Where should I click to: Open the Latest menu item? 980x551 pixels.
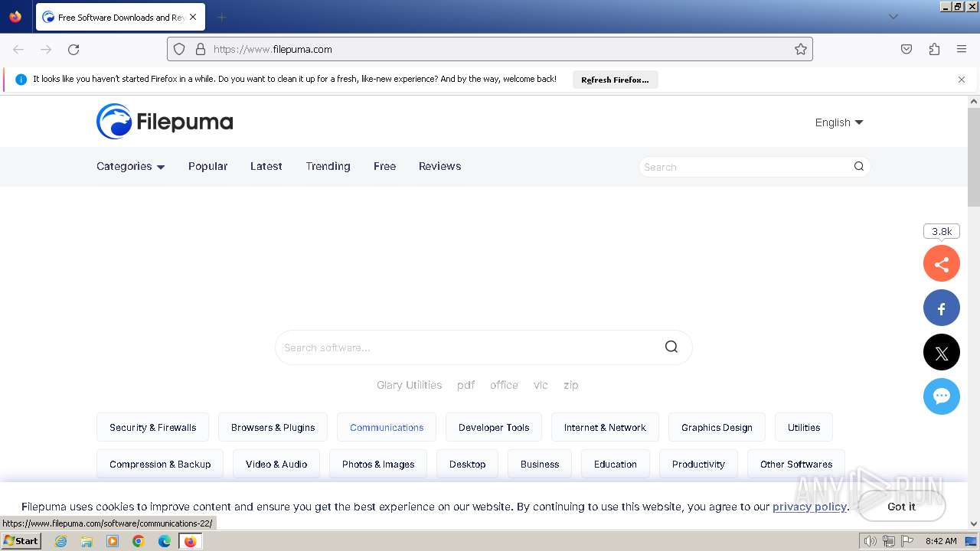(266, 166)
